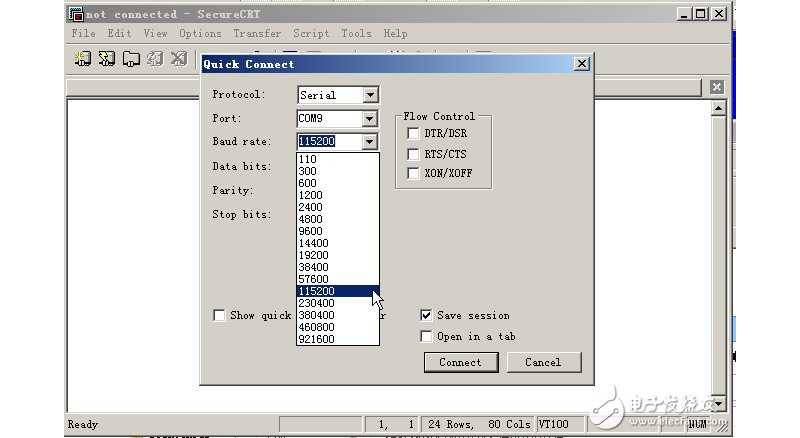This screenshot has height=438, width=800.
Task: Click the Ready status bar text
Action: click(x=83, y=424)
